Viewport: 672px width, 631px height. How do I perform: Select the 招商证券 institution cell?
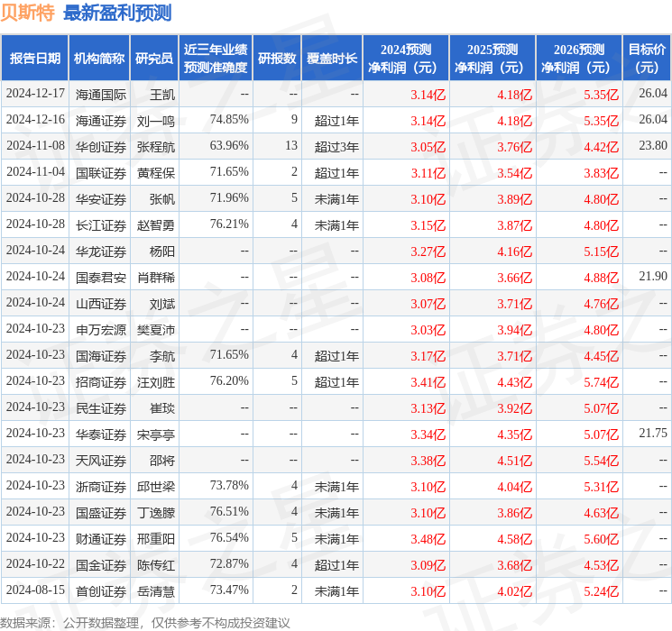click(101, 382)
